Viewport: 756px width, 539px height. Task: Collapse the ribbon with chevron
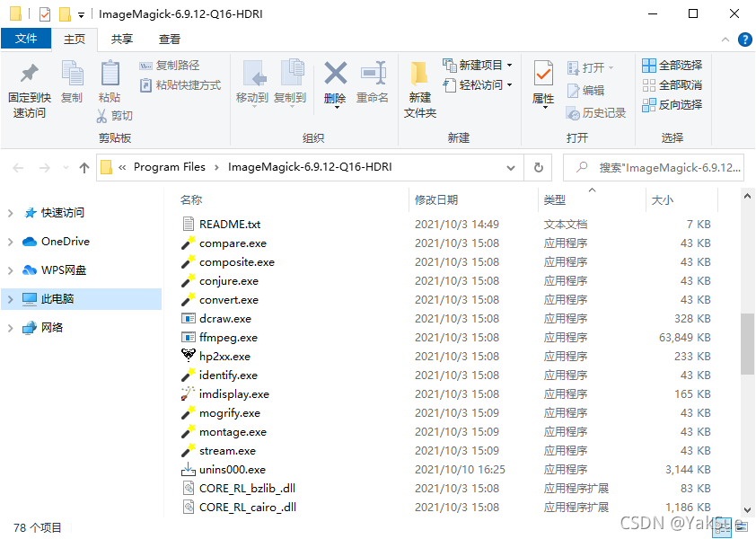[x=725, y=40]
